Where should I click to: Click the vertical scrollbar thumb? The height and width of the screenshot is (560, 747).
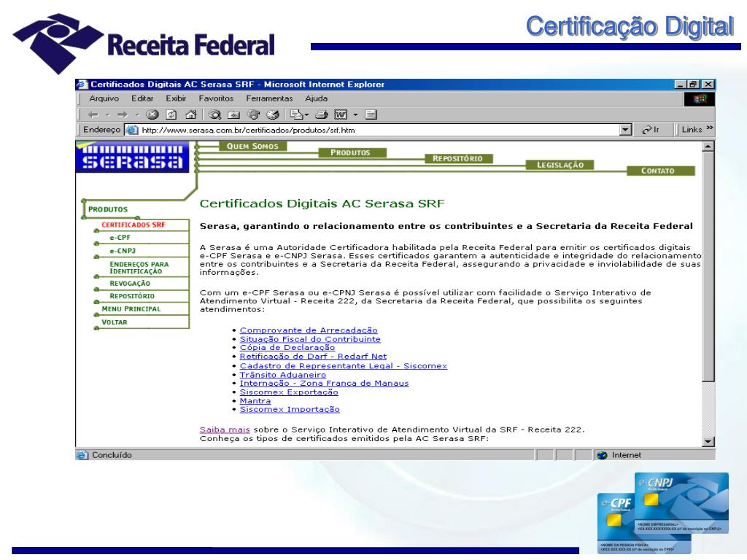(708, 267)
